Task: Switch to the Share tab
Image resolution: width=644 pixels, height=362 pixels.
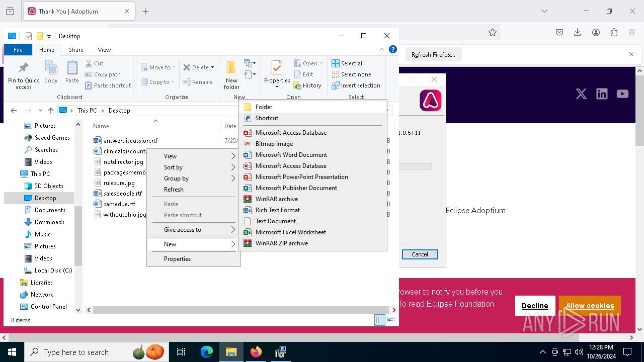Action: point(76,50)
